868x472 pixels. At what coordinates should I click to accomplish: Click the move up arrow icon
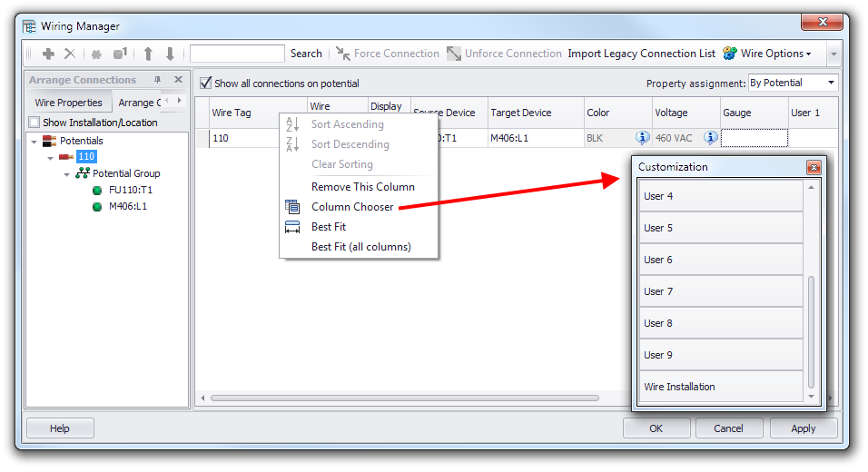(x=148, y=54)
